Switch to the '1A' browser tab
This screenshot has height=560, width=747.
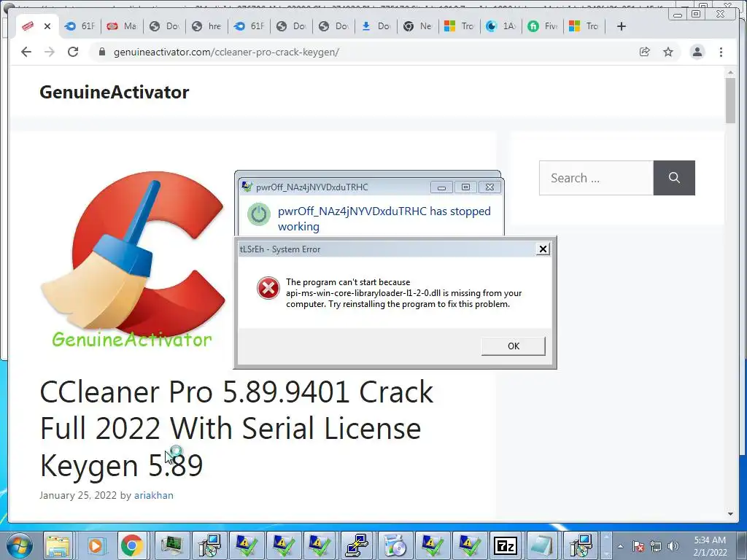(502, 26)
